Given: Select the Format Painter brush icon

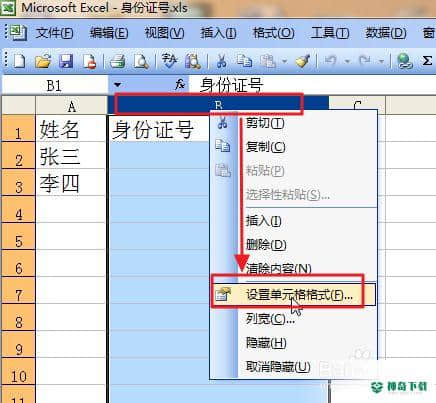Looking at the screenshot, I should 303,61.
